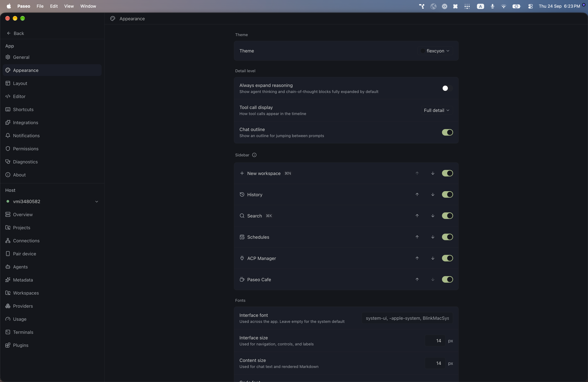588x382 pixels.
Task: Open Diagnostics settings
Action: 52,162
